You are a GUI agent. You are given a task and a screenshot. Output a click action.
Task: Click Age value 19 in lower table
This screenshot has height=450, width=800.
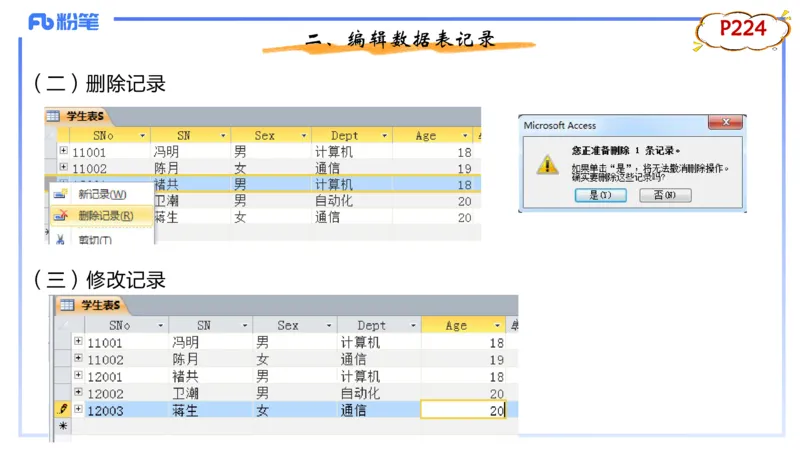pyautogui.click(x=496, y=360)
